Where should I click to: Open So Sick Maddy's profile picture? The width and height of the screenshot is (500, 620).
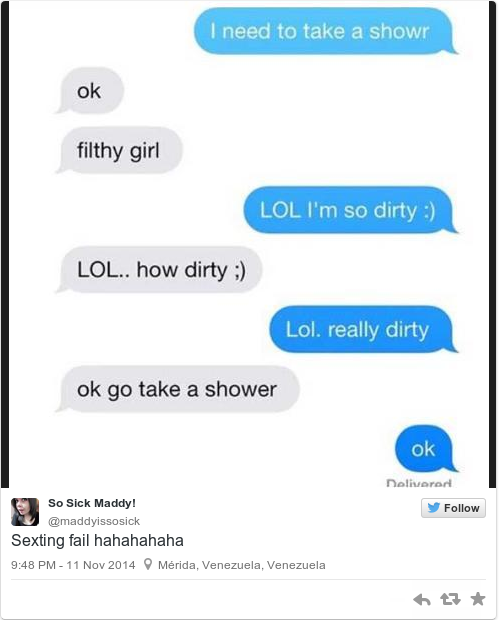pyautogui.click(x=25, y=512)
